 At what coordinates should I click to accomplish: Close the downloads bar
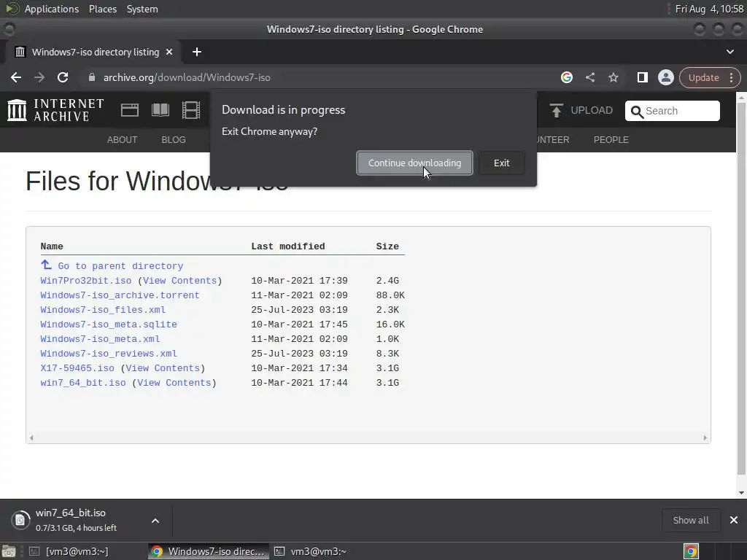coord(734,520)
